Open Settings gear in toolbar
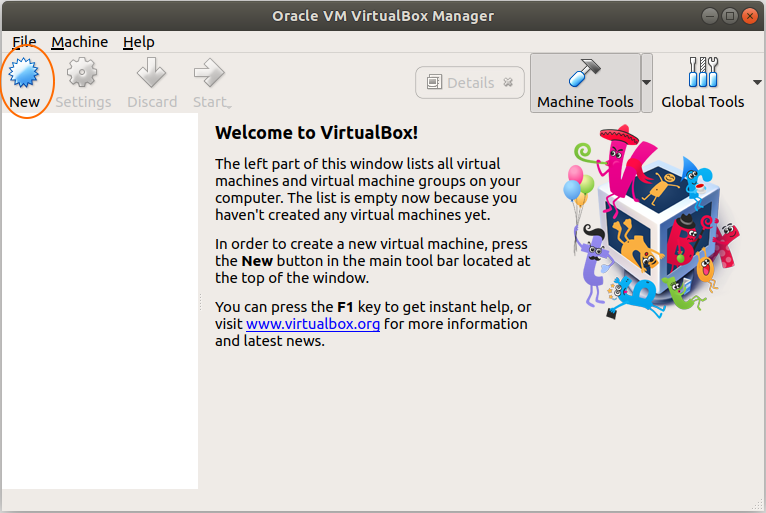Image resolution: width=766 pixels, height=513 pixels. pos(82,72)
